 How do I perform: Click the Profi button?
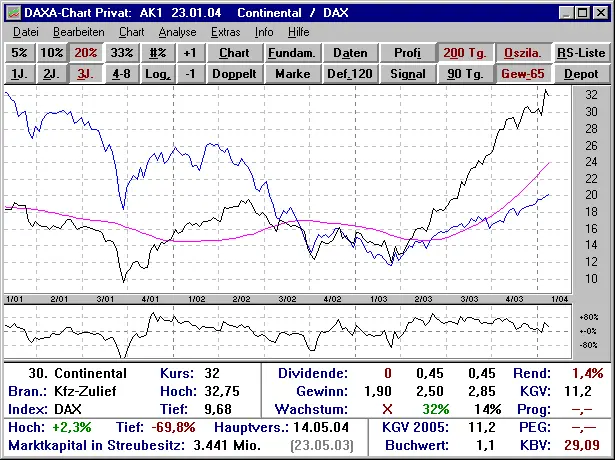pyautogui.click(x=408, y=53)
